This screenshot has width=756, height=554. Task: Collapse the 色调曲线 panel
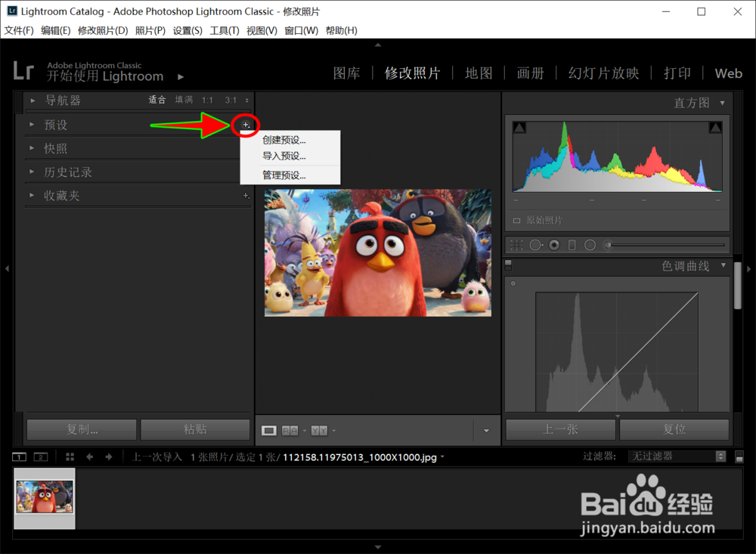(723, 265)
